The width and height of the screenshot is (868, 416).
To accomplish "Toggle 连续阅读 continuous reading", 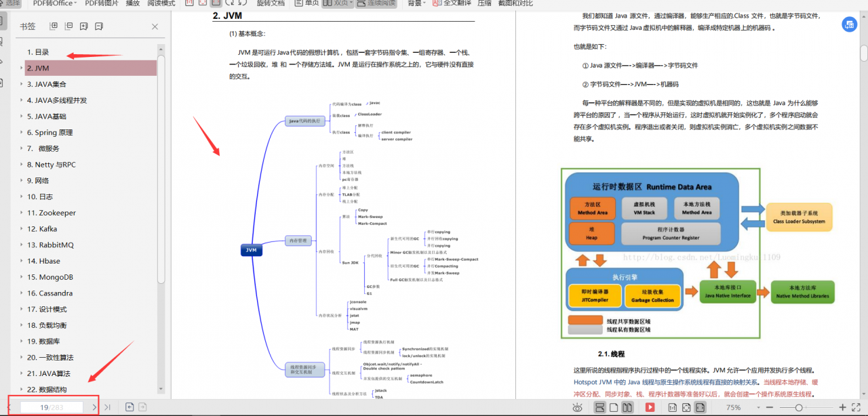I will 376,3.
